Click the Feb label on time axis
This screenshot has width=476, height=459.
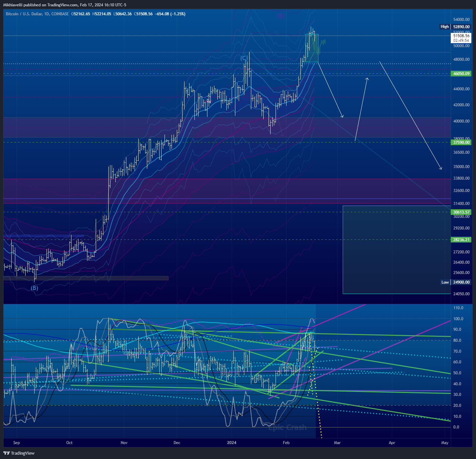point(286,443)
